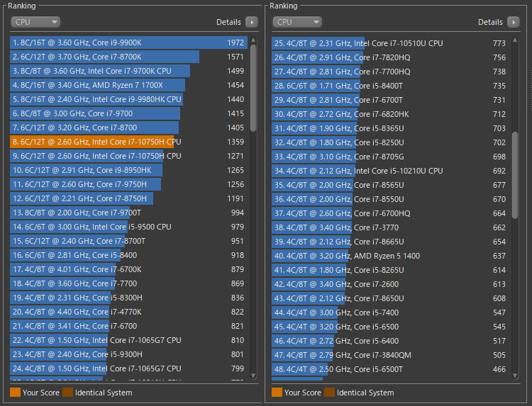The height and width of the screenshot is (406, 532).
Task: Select the Intel Core i5-9500 CPU row
Action: click(129, 227)
